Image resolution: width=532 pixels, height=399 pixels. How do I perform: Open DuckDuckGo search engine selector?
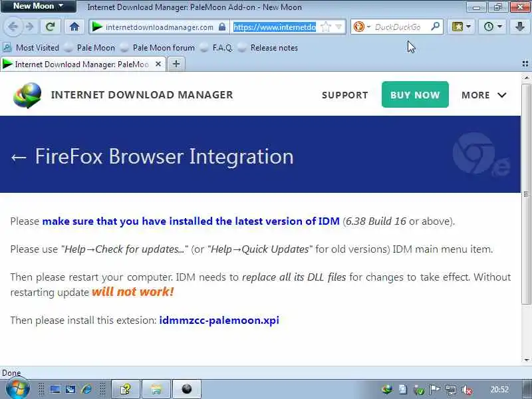pos(362,27)
